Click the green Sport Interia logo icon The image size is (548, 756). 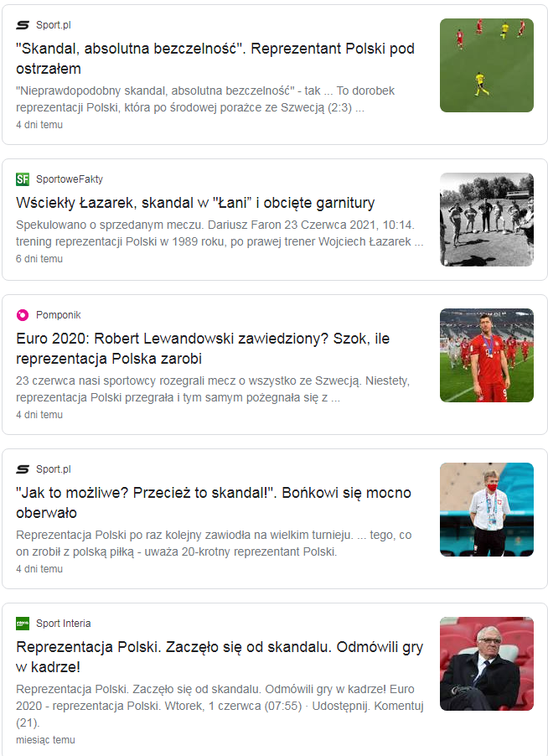click(x=23, y=624)
